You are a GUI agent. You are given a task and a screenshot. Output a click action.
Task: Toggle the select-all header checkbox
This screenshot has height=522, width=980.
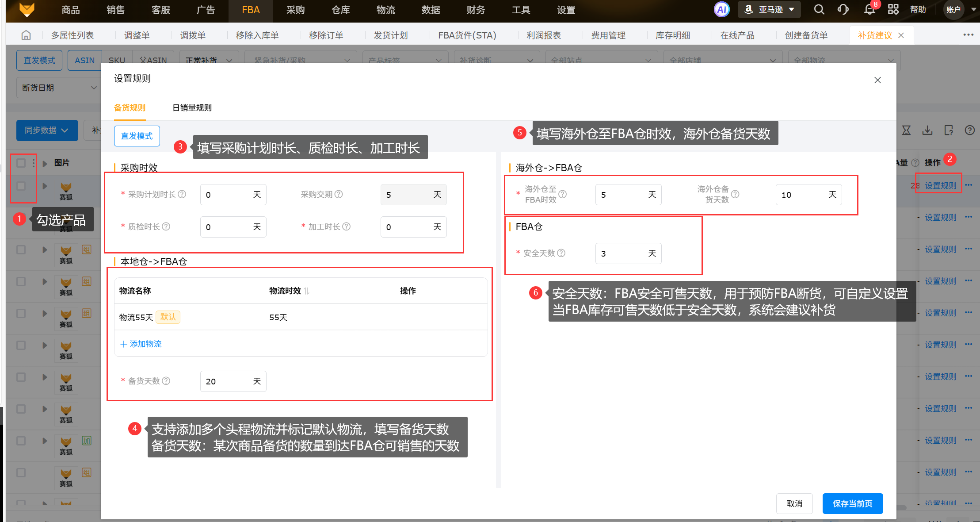coord(21,163)
